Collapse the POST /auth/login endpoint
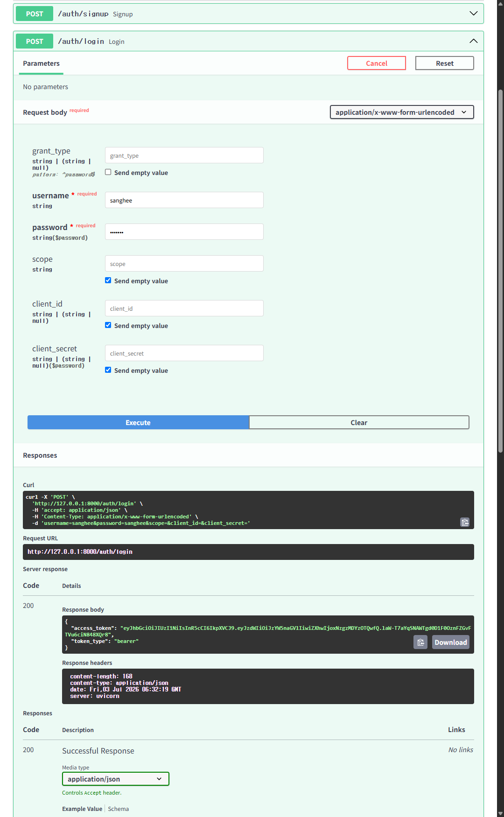 point(473,41)
